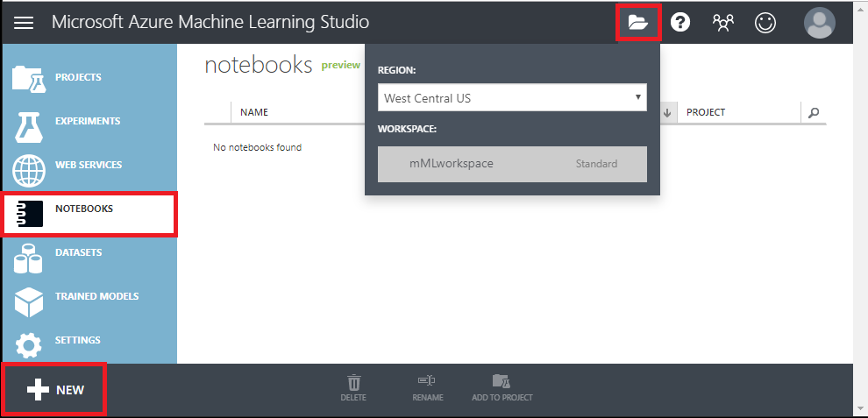Click Add to Project icon

click(x=502, y=386)
